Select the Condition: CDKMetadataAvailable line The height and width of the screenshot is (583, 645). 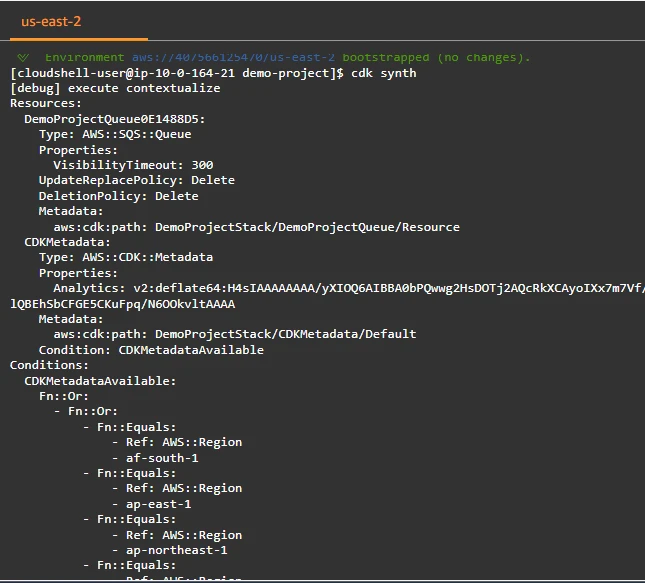[151, 350]
